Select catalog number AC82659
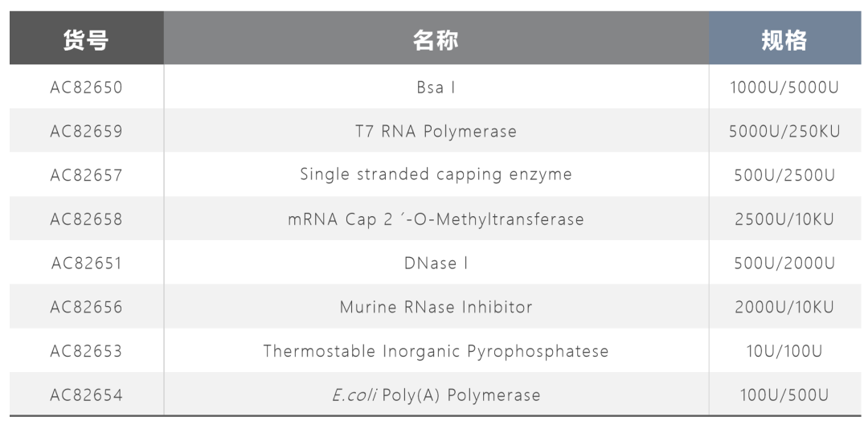Screen dimensions: 868x425 [86, 131]
